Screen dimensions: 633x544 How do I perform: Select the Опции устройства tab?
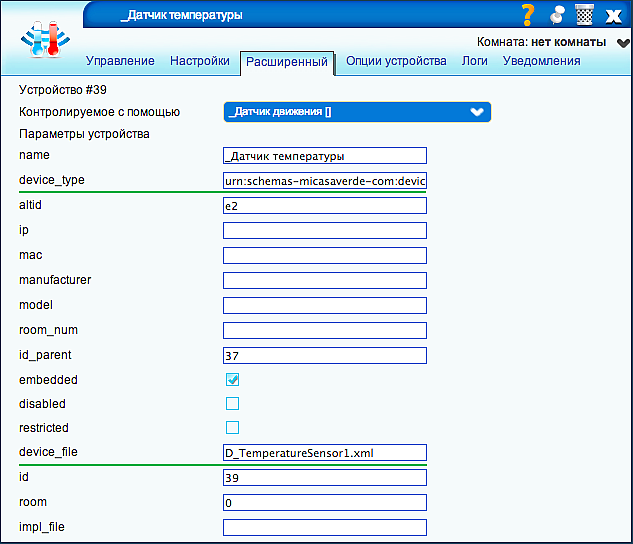[x=396, y=61]
